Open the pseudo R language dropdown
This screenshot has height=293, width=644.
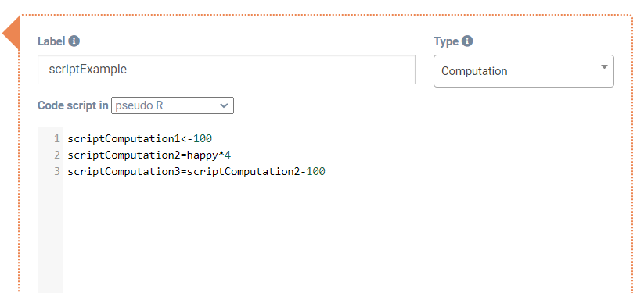pos(172,105)
